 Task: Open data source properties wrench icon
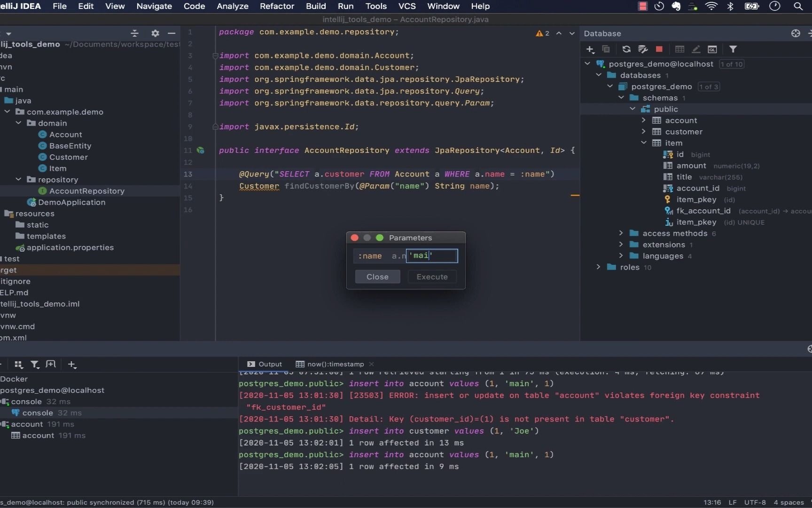coord(643,49)
